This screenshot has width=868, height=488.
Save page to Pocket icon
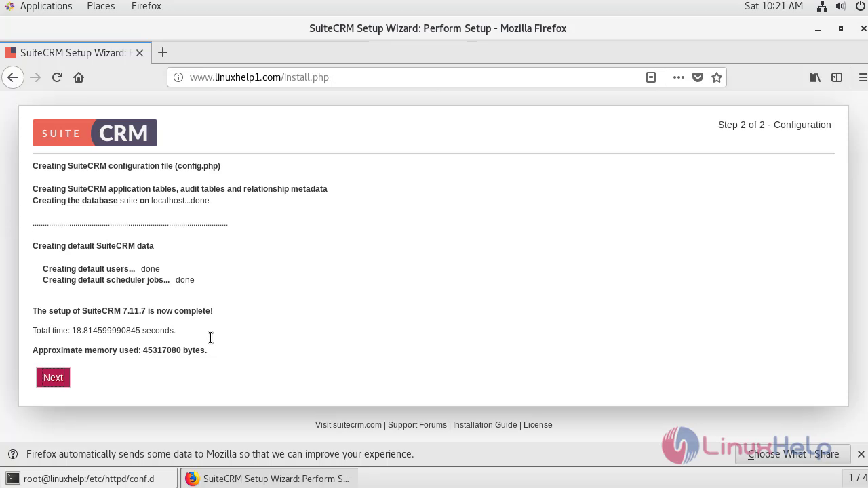[697, 77]
